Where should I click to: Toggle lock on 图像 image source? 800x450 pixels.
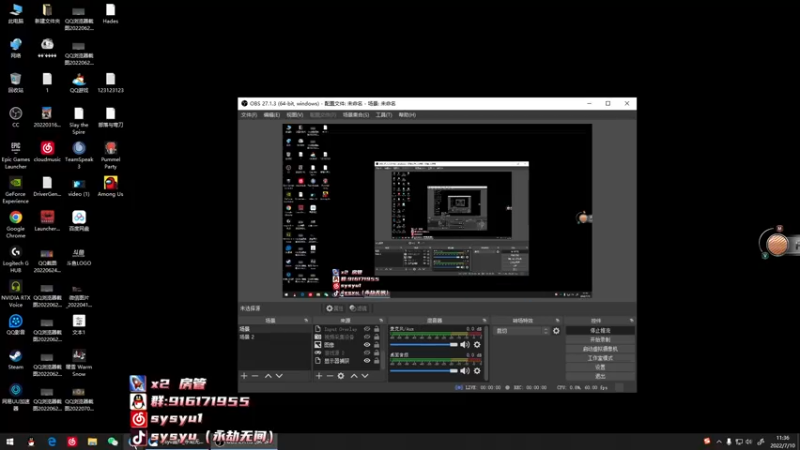pos(377,345)
